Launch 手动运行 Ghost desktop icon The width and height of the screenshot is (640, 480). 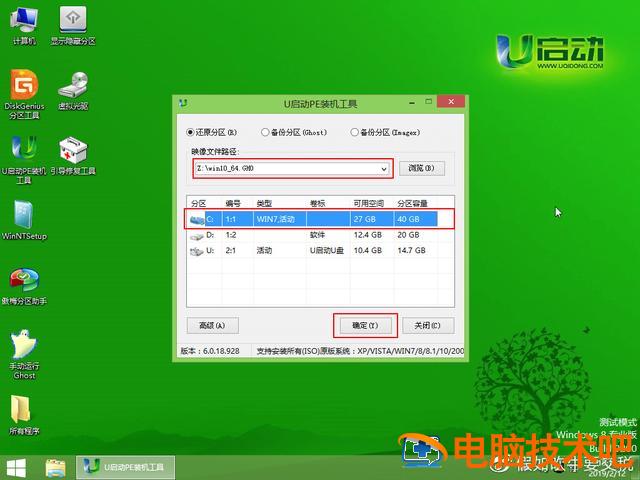pyautogui.click(x=24, y=354)
